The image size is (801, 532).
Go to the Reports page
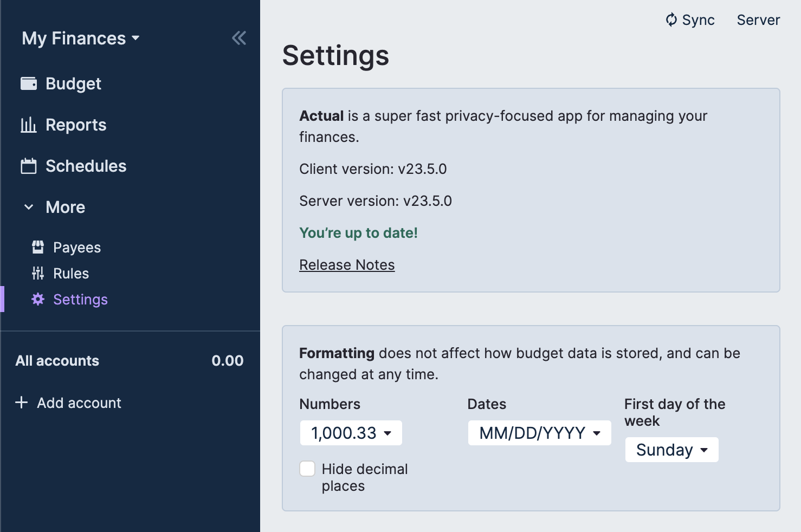(x=76, y=125)
